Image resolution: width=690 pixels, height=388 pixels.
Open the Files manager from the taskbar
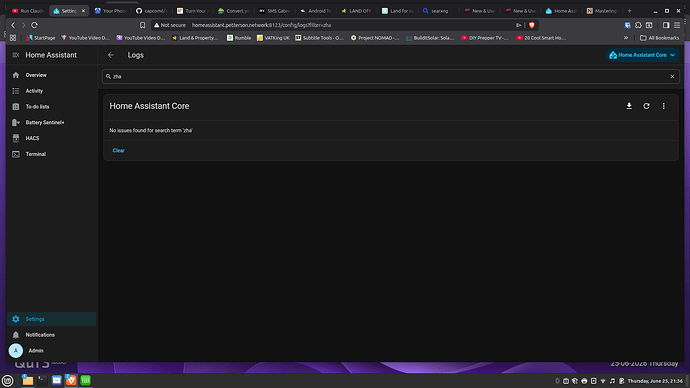coord(27,381)
